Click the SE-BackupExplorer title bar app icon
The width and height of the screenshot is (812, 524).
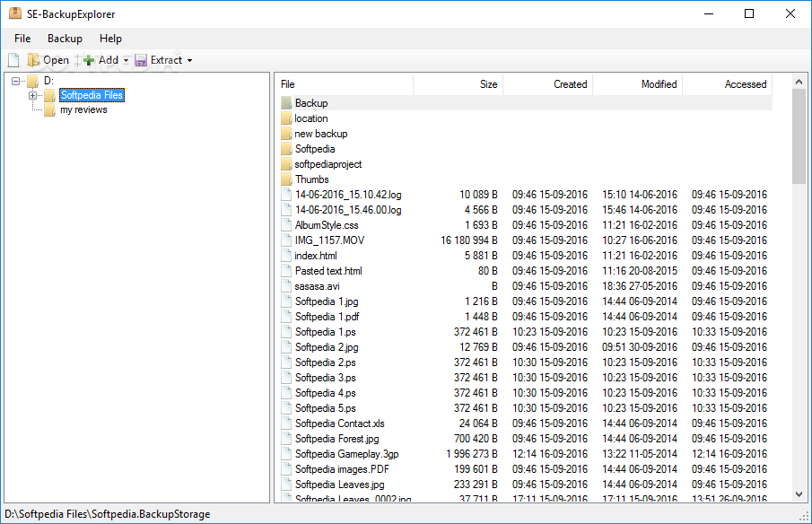[15, 13]
